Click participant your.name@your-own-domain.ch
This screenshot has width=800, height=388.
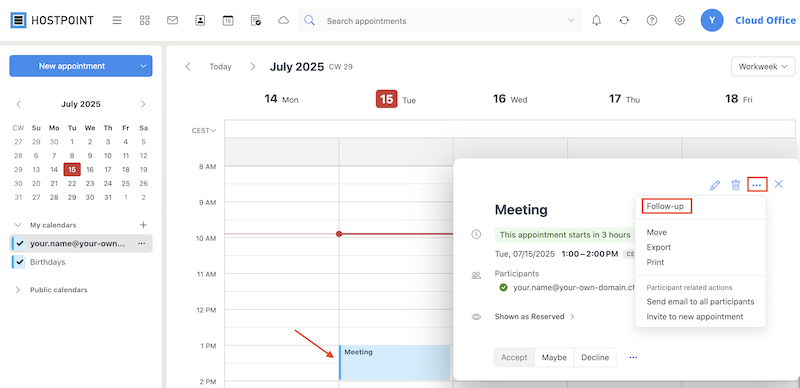pyautogui.click(x=573, y=287)
